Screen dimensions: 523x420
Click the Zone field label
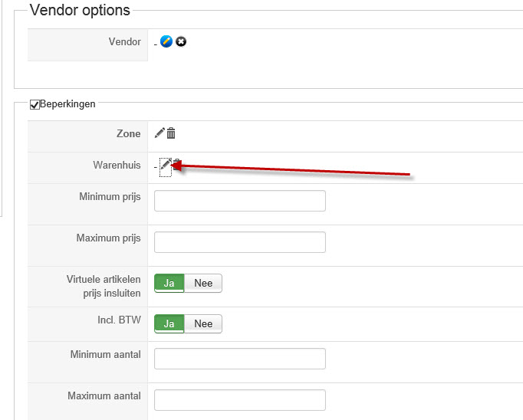pyautogui.click(x=128, y=134)
